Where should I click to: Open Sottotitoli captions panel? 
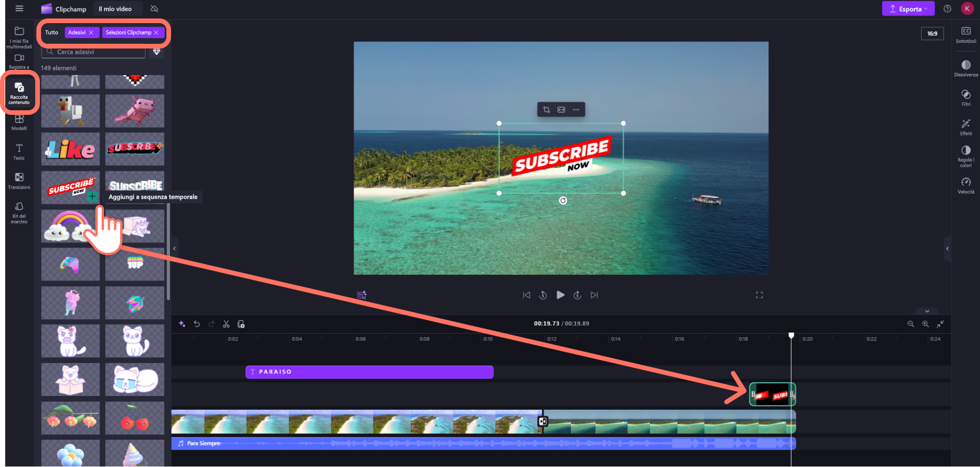(966, 35)
